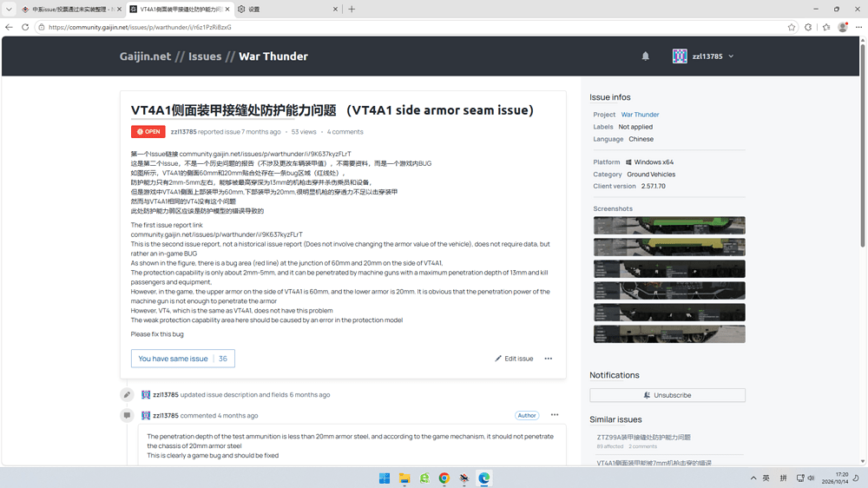Viewport: 868px width, 488px height.
Task: Click the address bar URL
Action: pyautogui.click(x=140, y=27)
